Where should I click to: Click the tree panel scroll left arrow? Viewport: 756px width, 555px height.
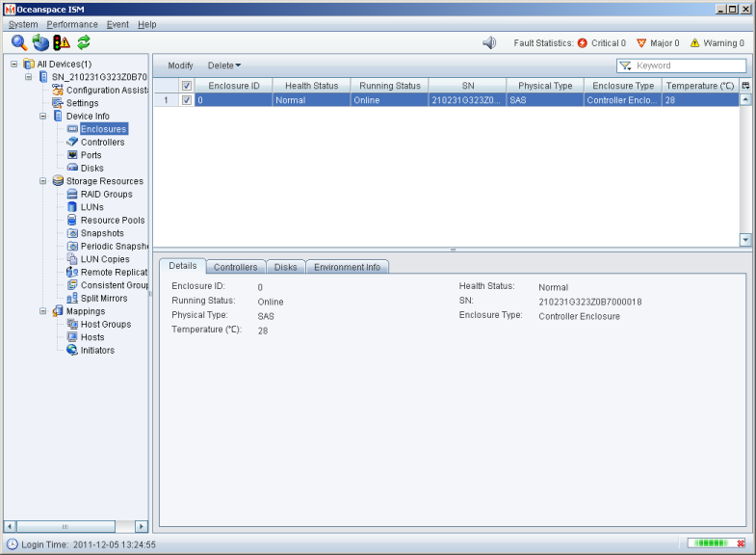[x=10, y=526]
